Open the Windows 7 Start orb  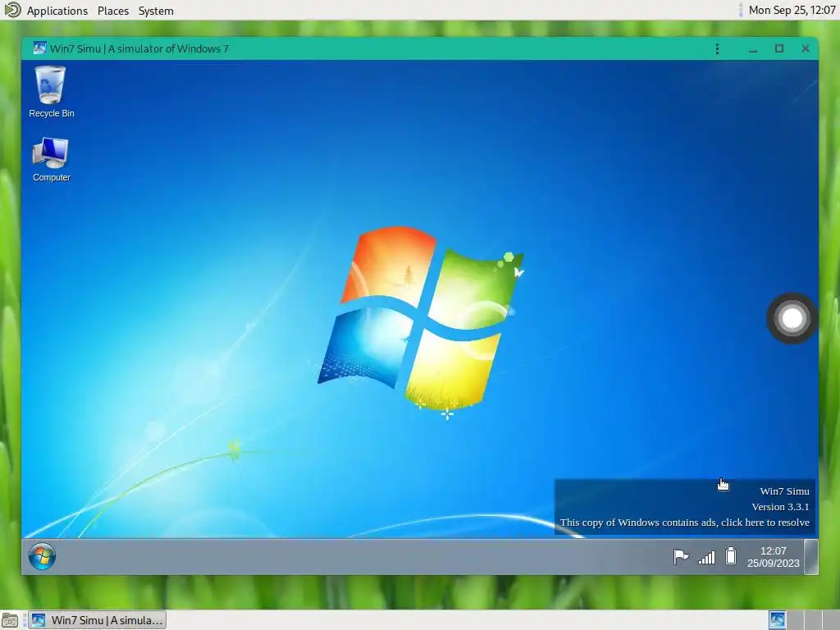(x=42, y=556)
